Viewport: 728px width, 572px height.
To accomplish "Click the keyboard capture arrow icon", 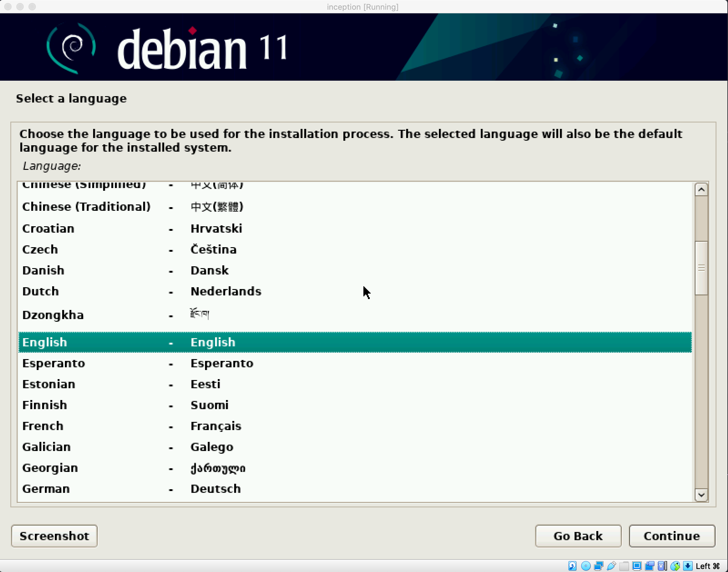I will coord(687,566).
